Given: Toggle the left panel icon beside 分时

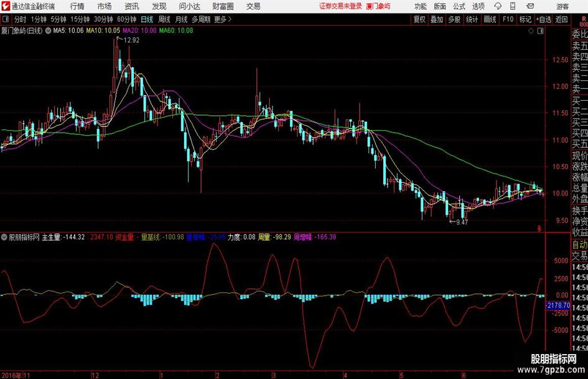Looking at the screenshot, I should click(x=6, y=19).
